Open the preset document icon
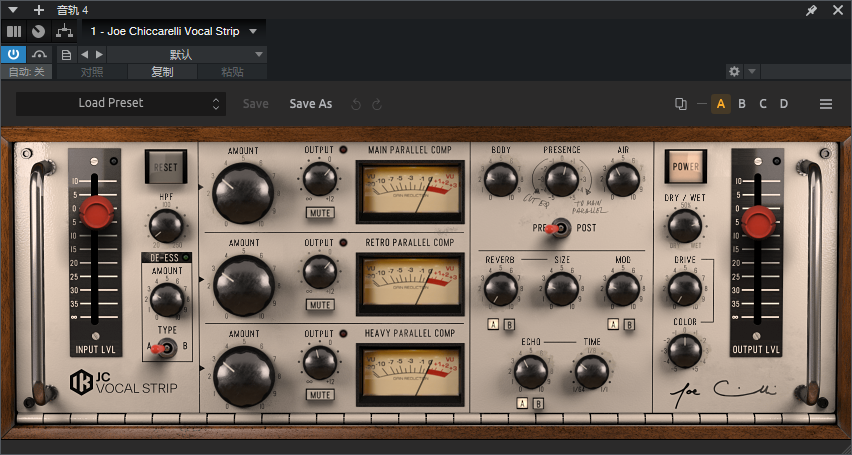Image resolution: width=852 pixels, height=455 pixels. pyautogui.click(x=66, y=55)
